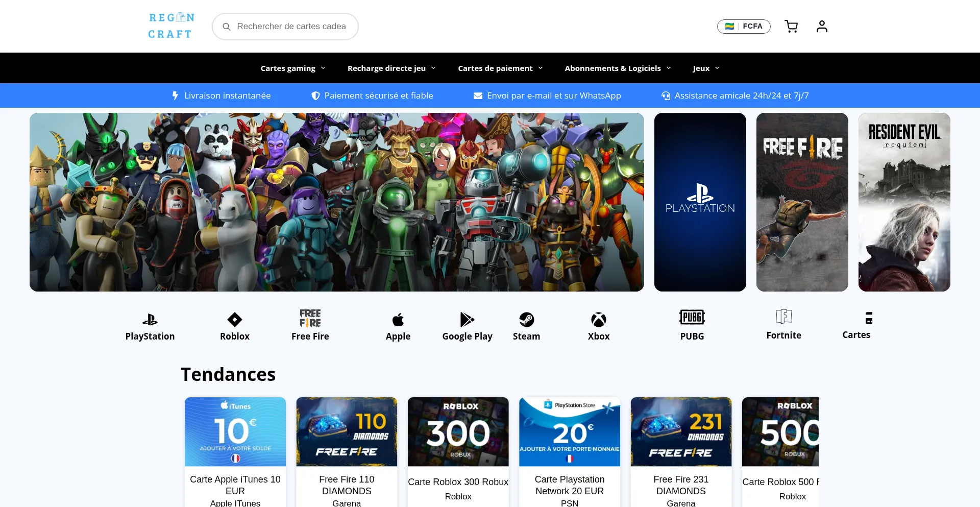
Task: Click the headset assistance icon
Action: pos(666,95)
